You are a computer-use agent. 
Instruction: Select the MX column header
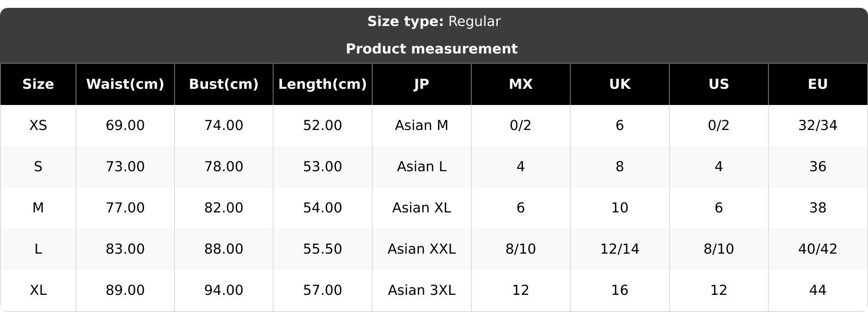521,84
